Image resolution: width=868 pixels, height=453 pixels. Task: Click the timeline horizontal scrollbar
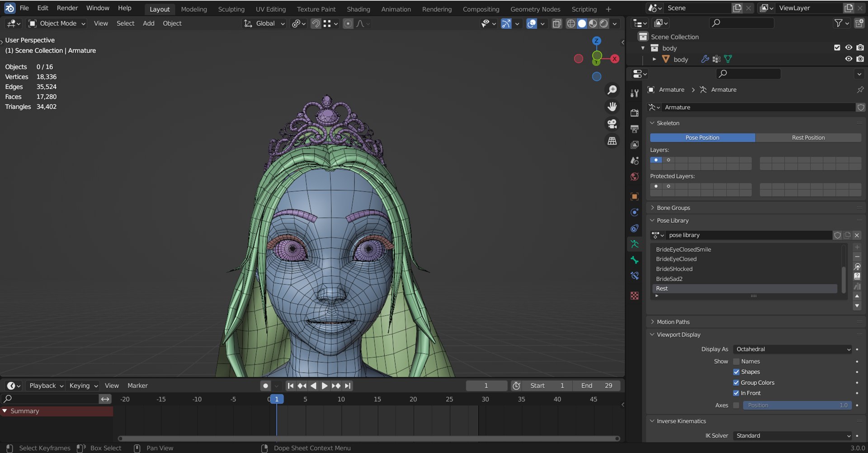point(368,439)
